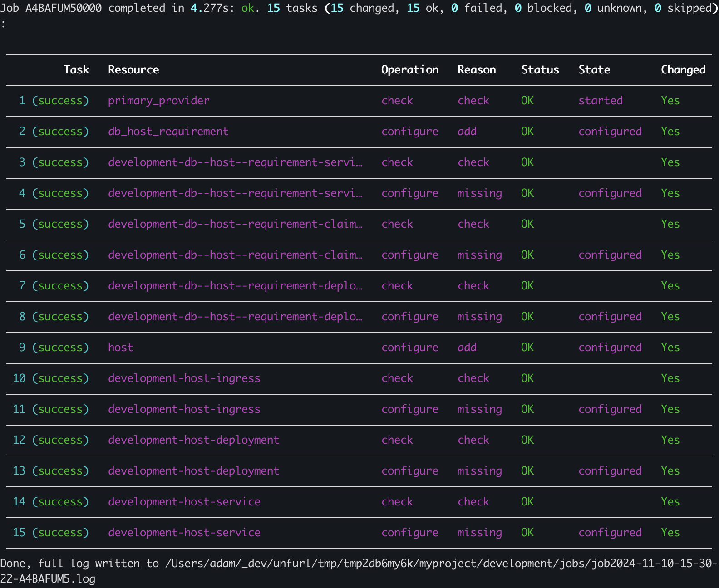This screenshot has height=588, width=719.
Task: Click the 'check' operation in task 12
Action: [397, 440]
